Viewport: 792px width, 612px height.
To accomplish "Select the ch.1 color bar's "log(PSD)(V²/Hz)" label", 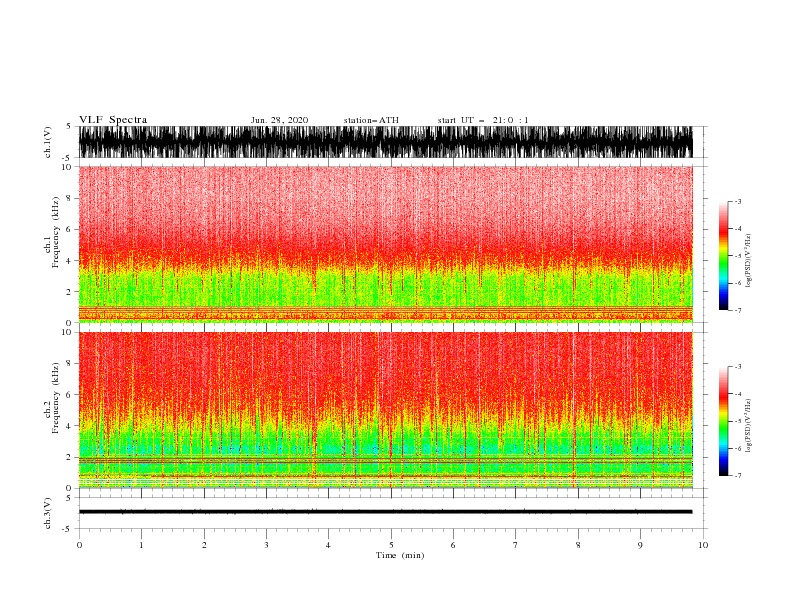I will [x=749, y=261].
